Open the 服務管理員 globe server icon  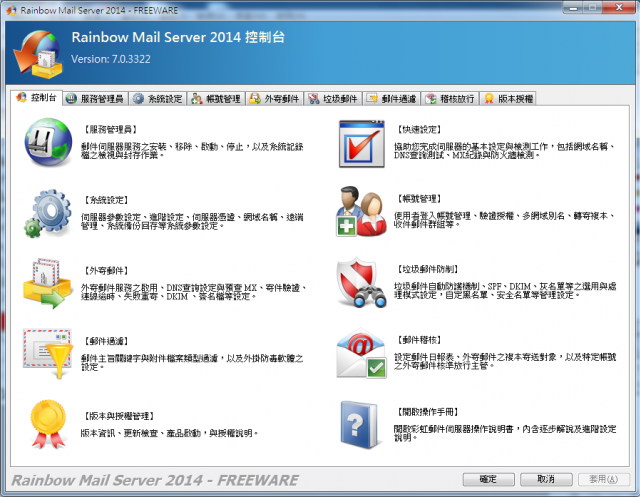point(48,142)
